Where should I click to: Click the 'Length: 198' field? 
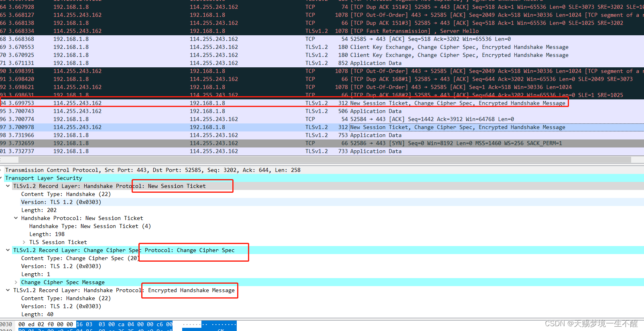[47, 234]
